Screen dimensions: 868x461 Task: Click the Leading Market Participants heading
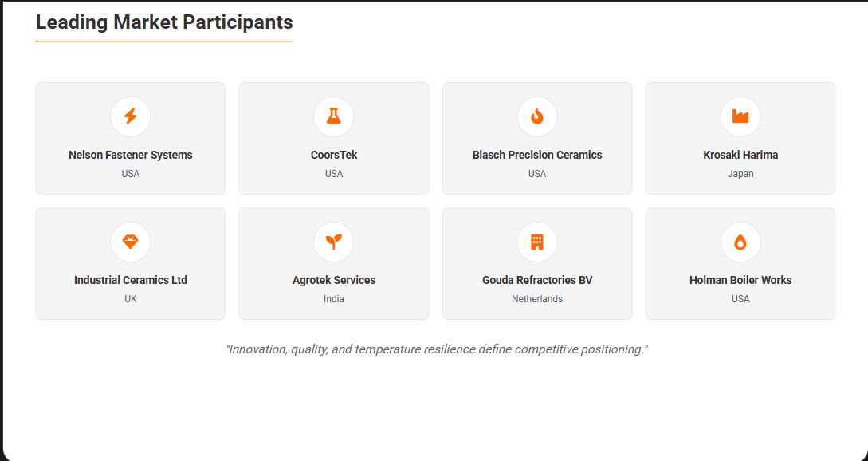point(164,22)
